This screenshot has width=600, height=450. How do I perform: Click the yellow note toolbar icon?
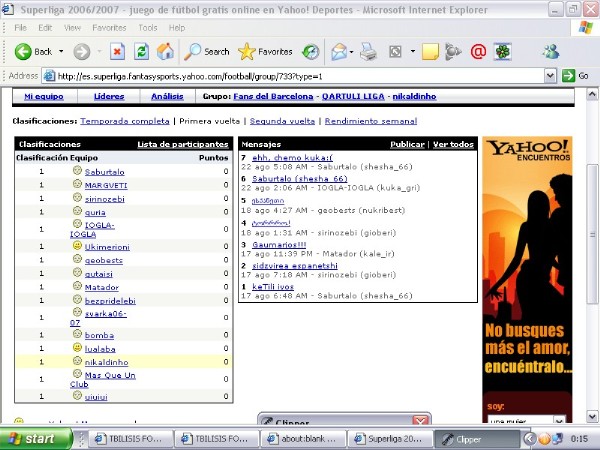click(430, 52)
